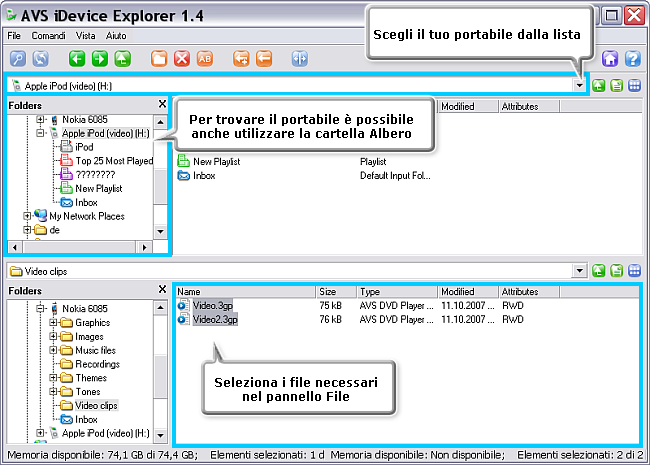Screen dimensions: 650x465
Task: Select Inbox in lower folder tree
Action: point(86,419)
